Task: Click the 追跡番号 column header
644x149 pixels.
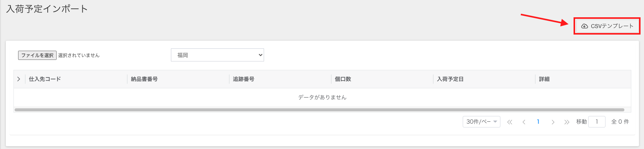Action: pyautogui.click(x=244, y=79)
